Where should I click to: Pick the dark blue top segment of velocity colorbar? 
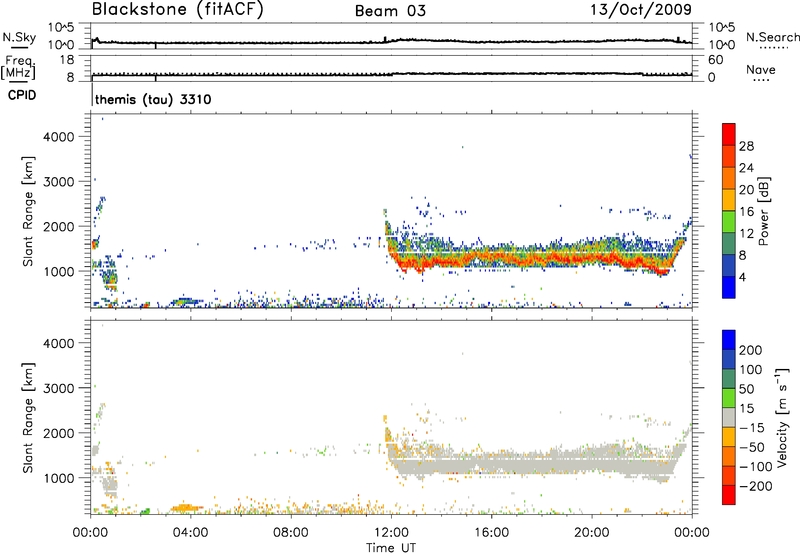(x=729, y=340)
